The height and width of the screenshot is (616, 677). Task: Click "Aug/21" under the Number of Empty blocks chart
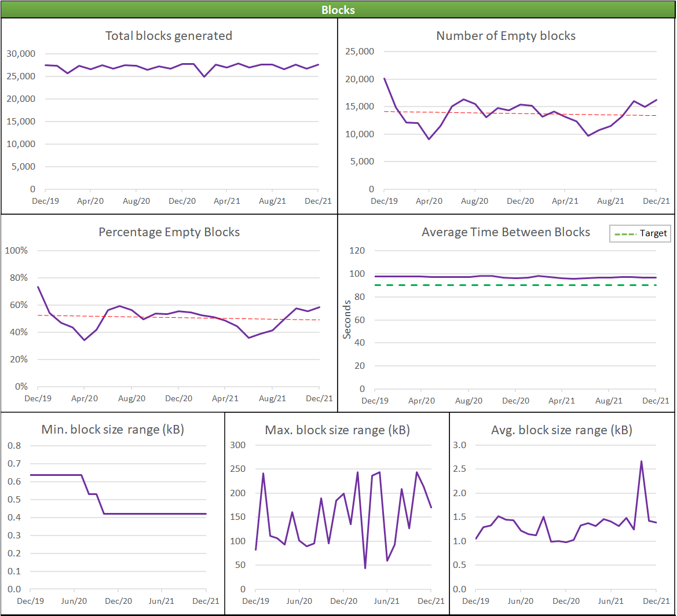[610, 201]
